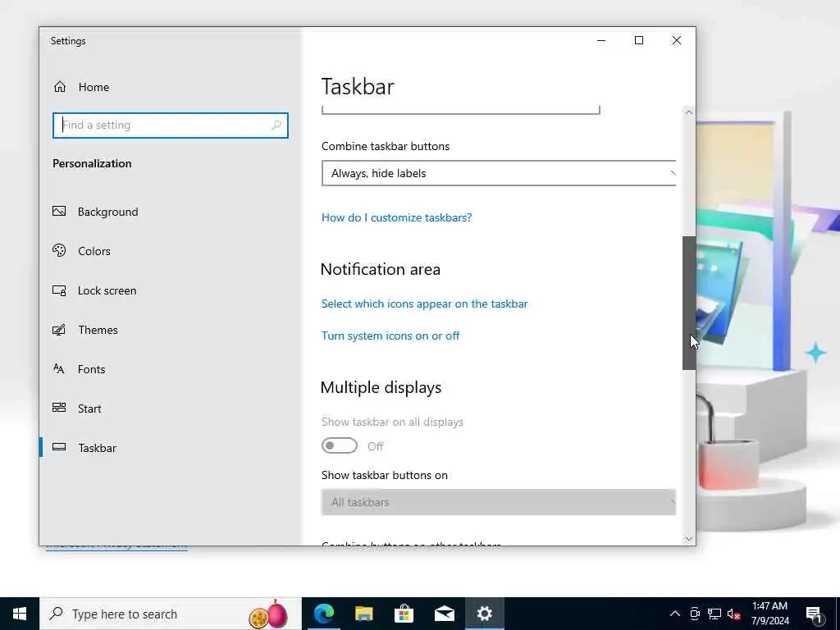This screenshot has width=840, height=630.
Task: Click the scrollbar down arrow
Action: click(689, 539)
